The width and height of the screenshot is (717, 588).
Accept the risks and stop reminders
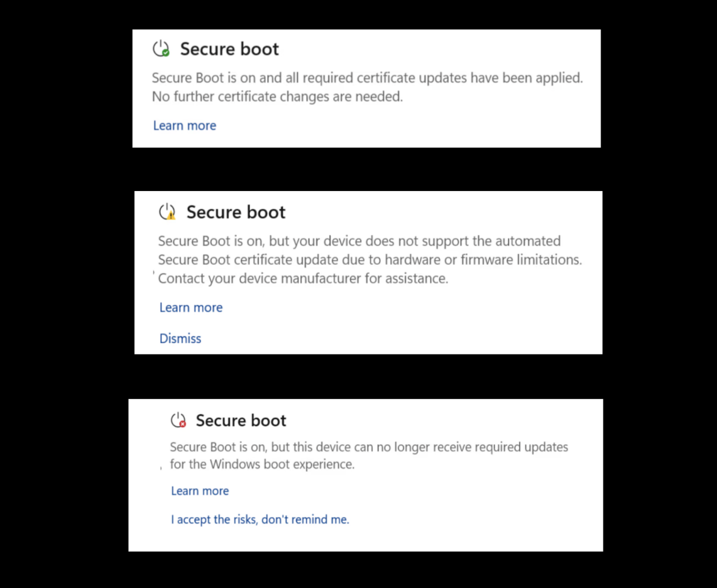260,519
